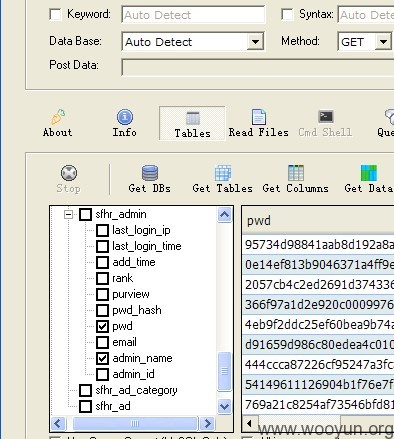This screenshot has width=394, height=439.
Task: Select the row starting 444ccca87226cf95247a3f
Action: 318,365
